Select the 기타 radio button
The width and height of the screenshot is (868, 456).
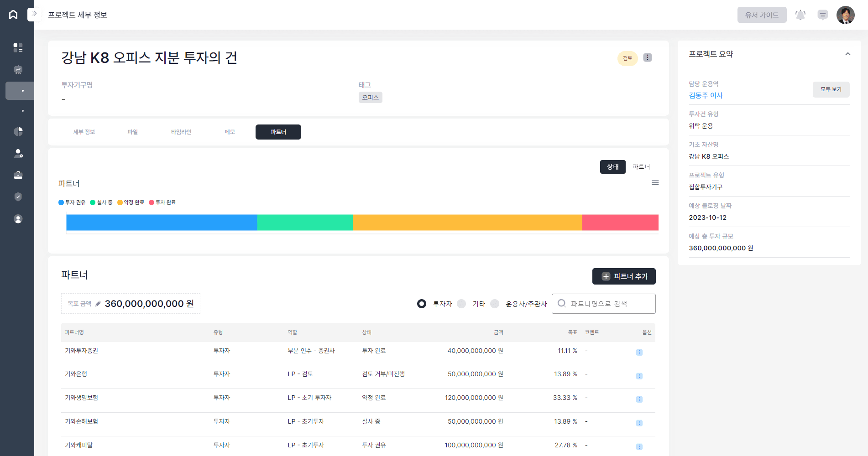pyautogui.click(x=461, y=304)
